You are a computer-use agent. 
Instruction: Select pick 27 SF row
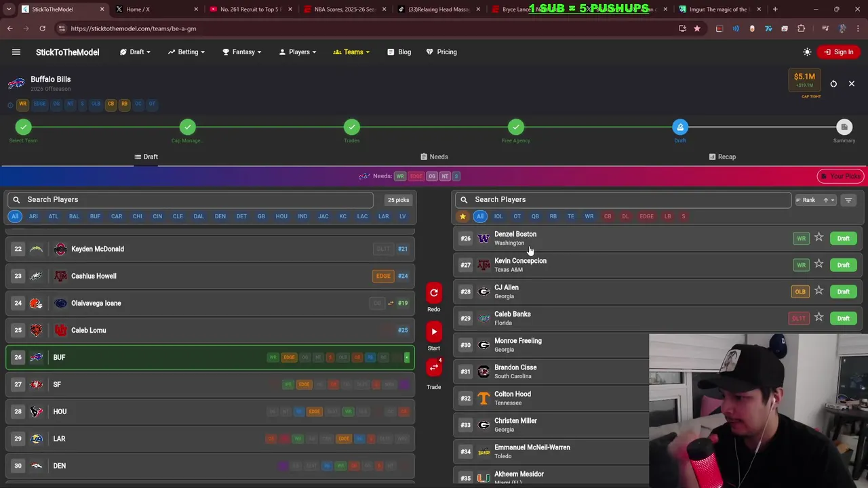(210, 384)
